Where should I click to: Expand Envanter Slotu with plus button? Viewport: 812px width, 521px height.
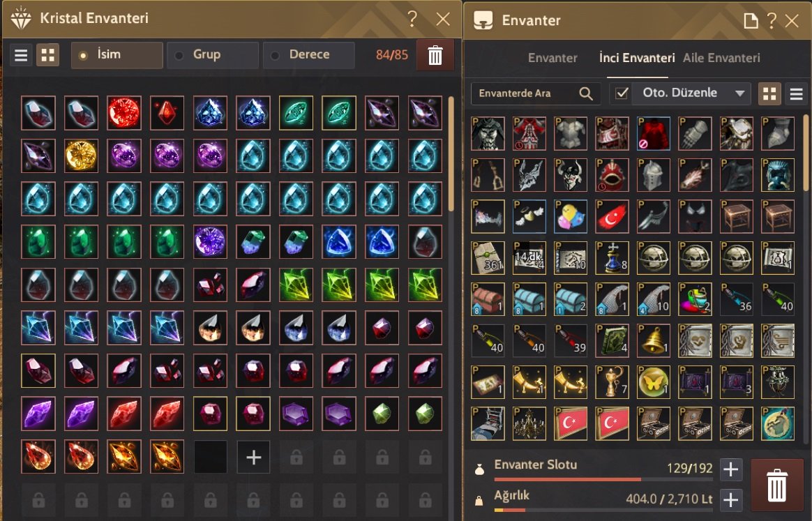[730, 469]
